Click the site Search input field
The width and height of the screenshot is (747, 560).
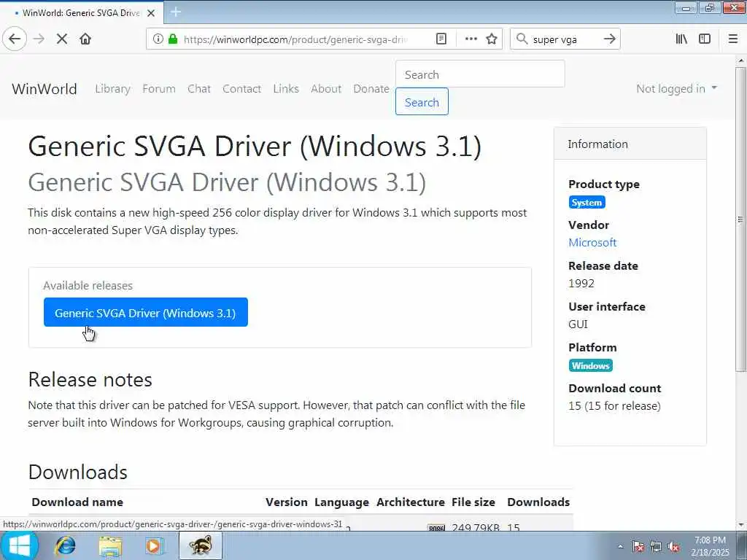point(480,74)
